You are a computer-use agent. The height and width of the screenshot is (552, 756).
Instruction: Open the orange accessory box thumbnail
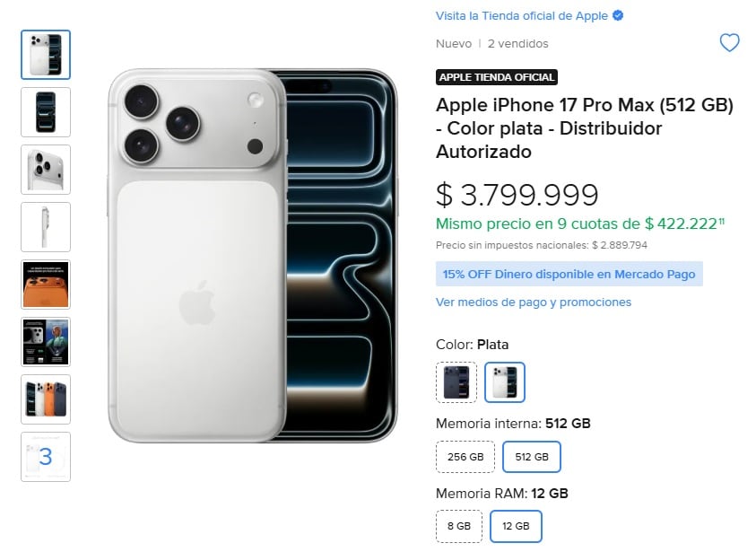tap(45, 285)
